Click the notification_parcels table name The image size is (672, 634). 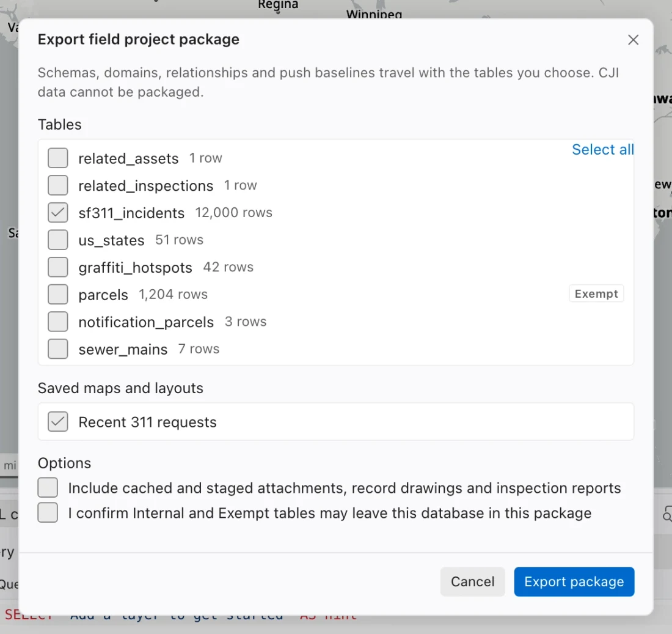(x=146, y=322)
